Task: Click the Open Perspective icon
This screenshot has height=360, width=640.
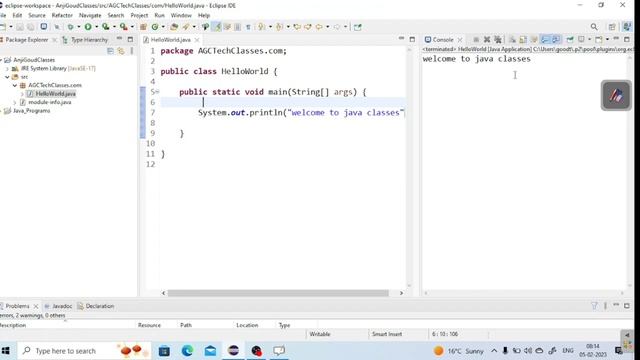Action: click(x=611, y=27)
